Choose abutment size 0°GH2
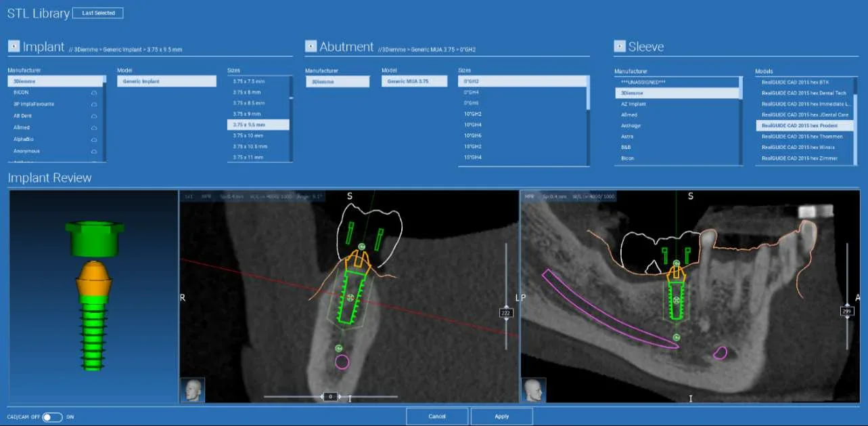This screenshot has width=868, height=426. [522, 81]
